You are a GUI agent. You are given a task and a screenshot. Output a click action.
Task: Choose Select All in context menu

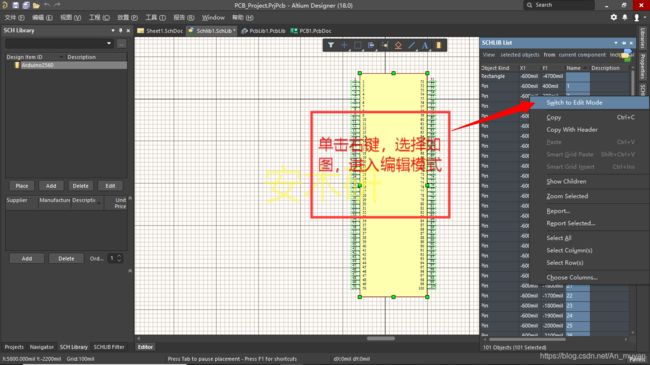(558, 238)
